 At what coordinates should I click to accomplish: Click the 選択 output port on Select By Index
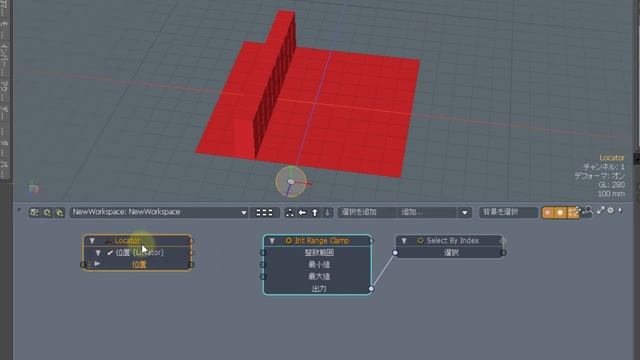(503, 253)
